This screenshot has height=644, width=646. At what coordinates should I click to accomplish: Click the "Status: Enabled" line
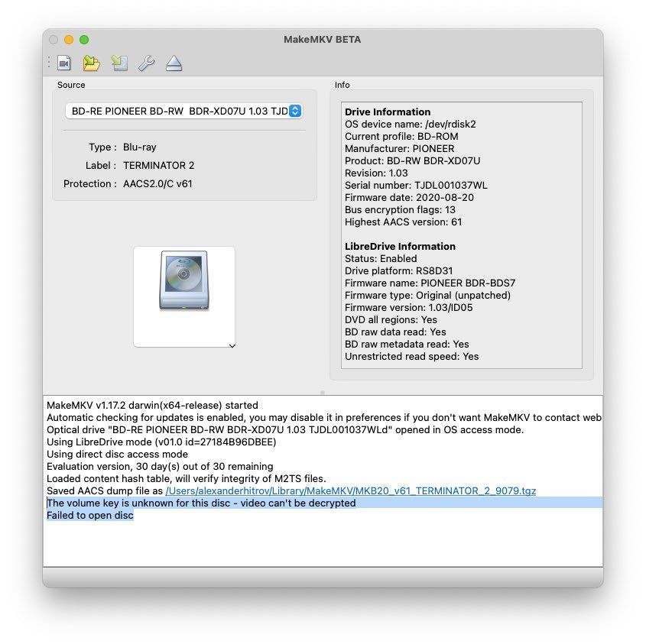(x=381, y=258)
